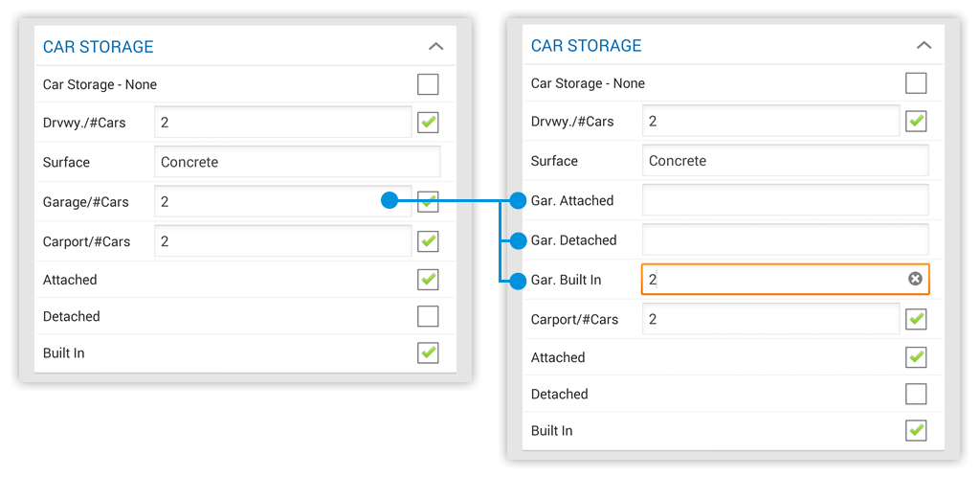Image resolution: width=980 pixels, height=477 pixels.
Task: Uncheck Drvwy./#Cars checkbox in left panel
Action: coord(428,123)
